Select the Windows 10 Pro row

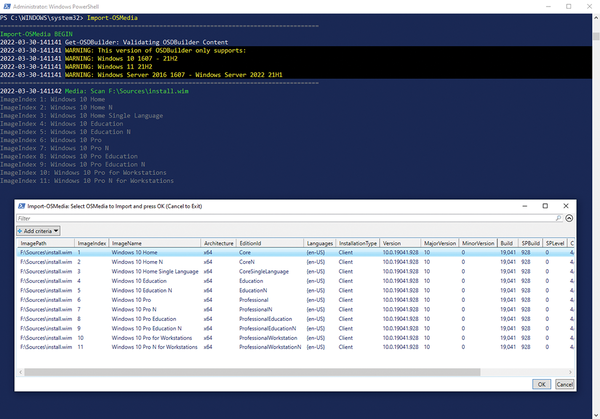point(295,300)
